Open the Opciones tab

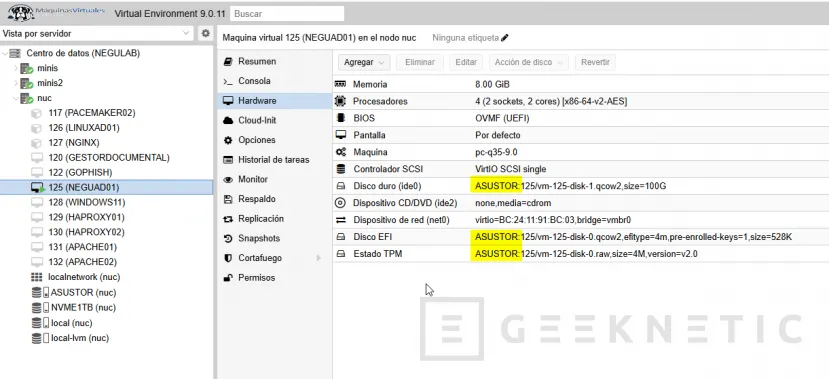pyautogui.click(x=274, y=140)
